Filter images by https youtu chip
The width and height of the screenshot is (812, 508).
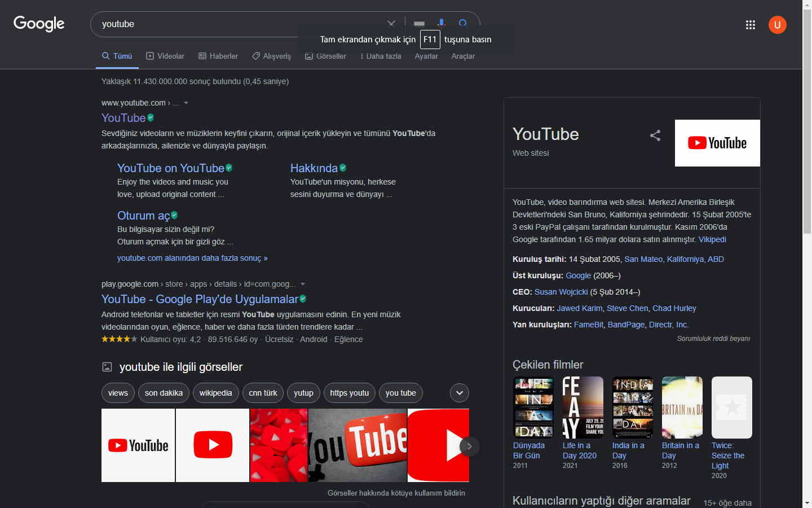click(350, 393)
